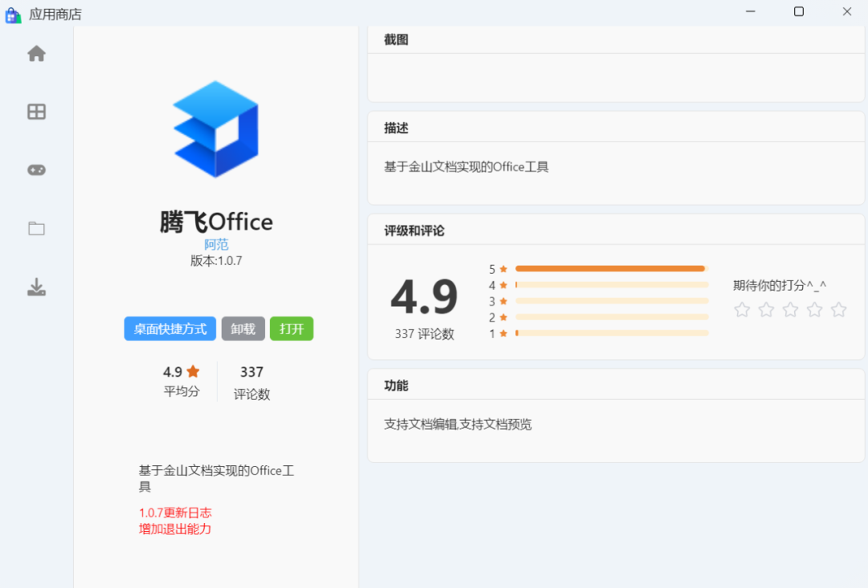Give a five-star rating under 期待你的打分
Screen dimensions: 868x588
click(x=839, y=308)
